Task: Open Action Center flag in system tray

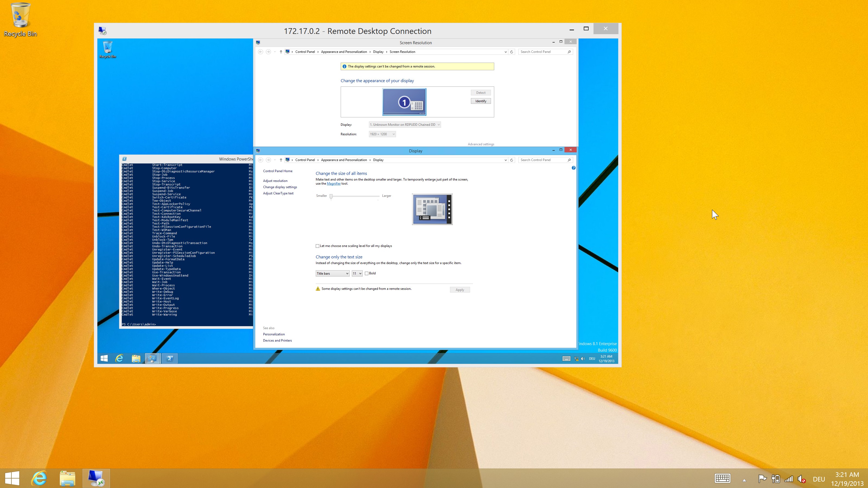Action: pyautogui.click(x=762, y=478)
